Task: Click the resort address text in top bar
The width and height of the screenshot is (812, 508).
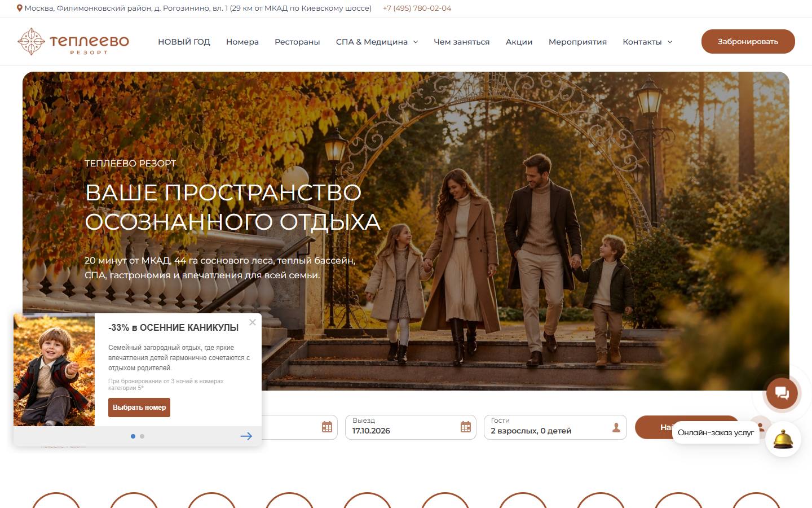Action: click(198, 8)
